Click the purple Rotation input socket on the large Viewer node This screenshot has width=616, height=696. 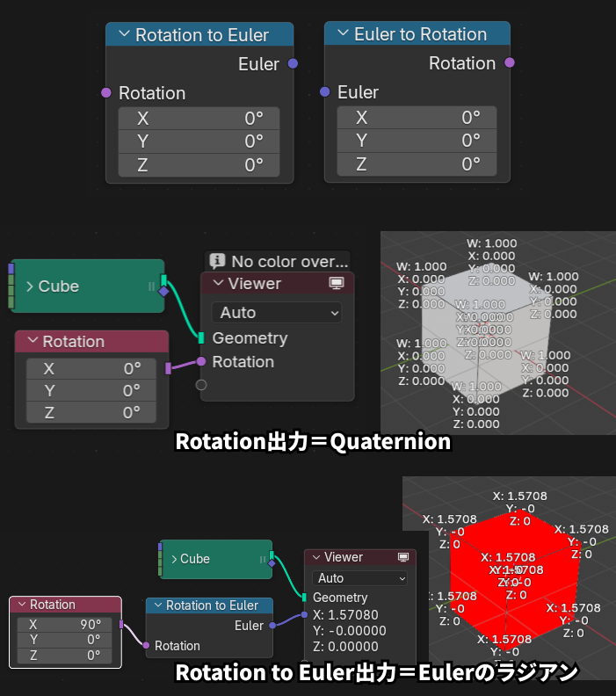pos(201,361)
